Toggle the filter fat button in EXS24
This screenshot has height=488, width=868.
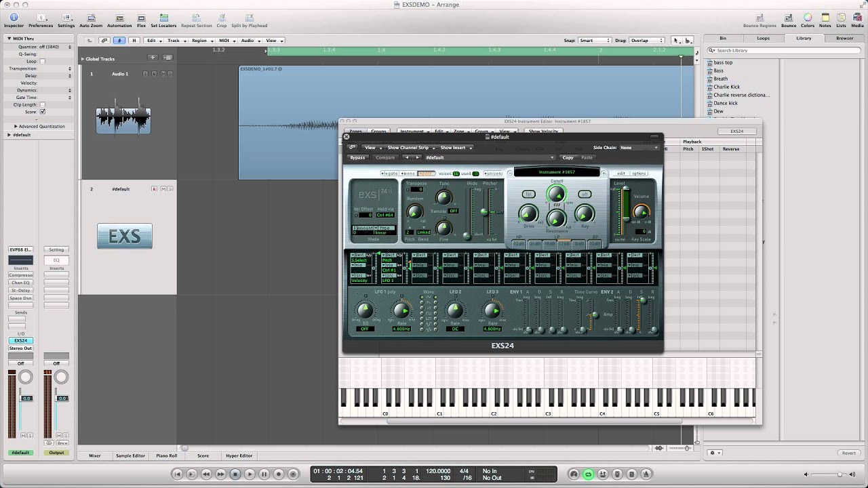pos(528,195)
